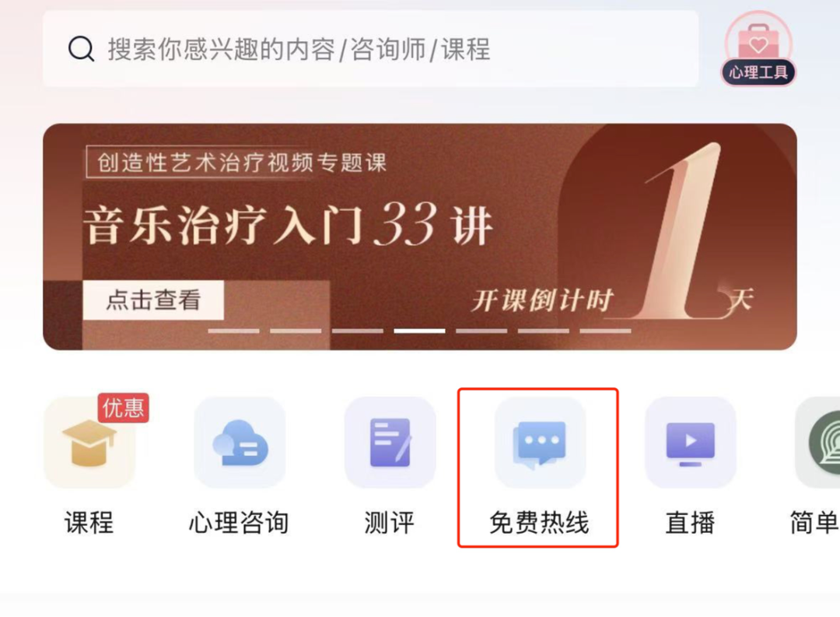Image resolution: width=840 pixels, height=617 pixels.
Task: Click the magnifier search icon
Action: point(82,49)
